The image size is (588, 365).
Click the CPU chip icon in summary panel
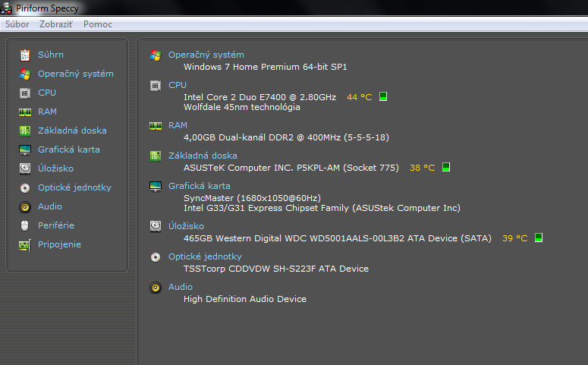click(x=156, y=86)
